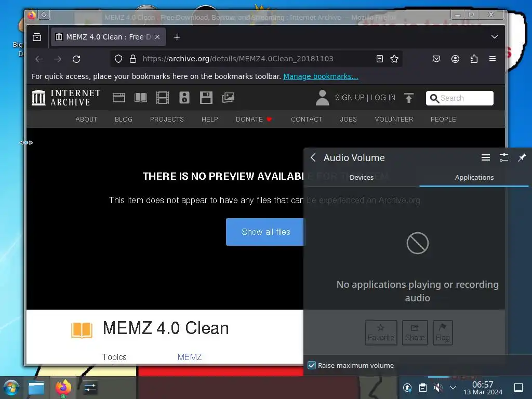The height and width of the screenshot is (399, 532).
Task: Configure Audio Volume settings sliders icon
Action: tap(504, 157)
